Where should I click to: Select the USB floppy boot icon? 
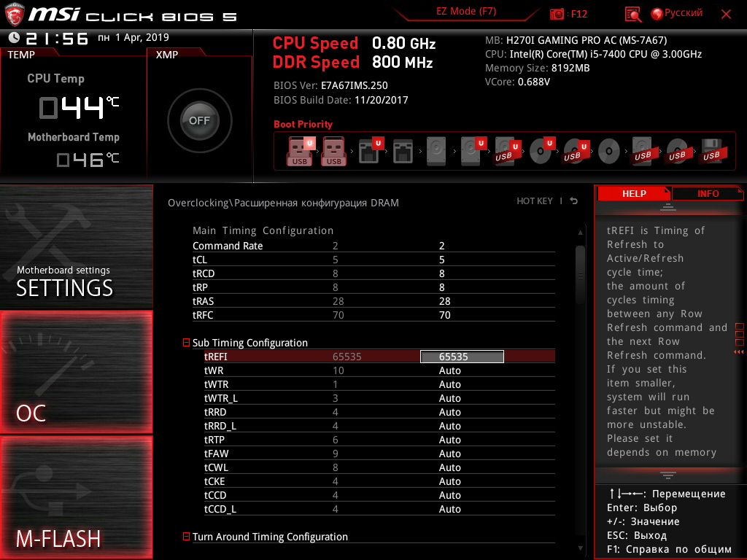713,152
